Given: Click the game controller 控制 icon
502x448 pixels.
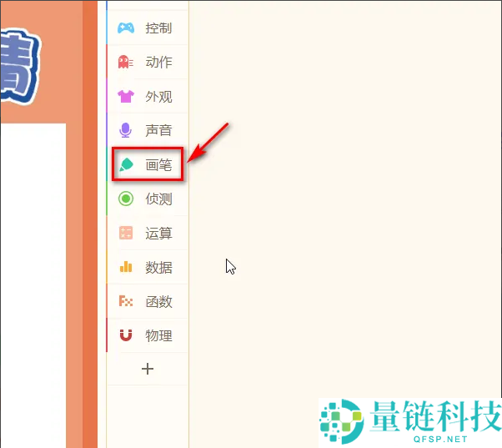Looking at the screenshot, I should tap(126, 28).
